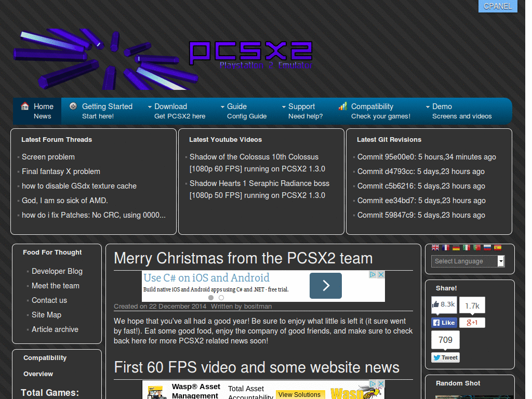532x399 pixels.
Task: Expand the Support menu chevron
Action: [283, 106]
